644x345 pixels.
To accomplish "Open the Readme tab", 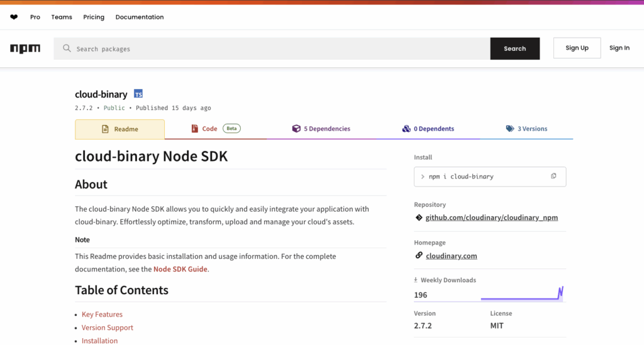I will (x=120, y=129).
